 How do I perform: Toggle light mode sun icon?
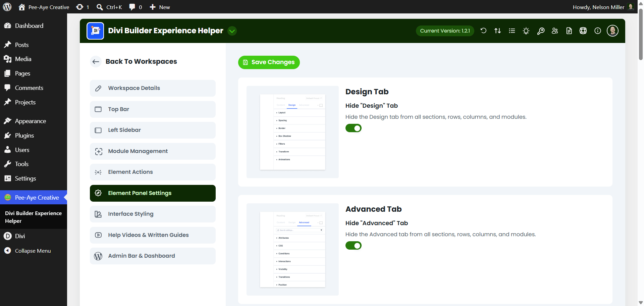tap(526, 31)
